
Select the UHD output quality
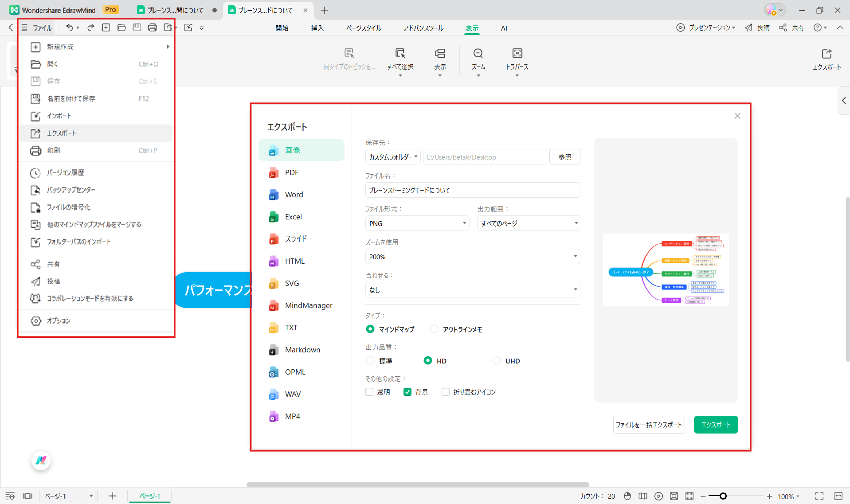(x=496, y=360)
